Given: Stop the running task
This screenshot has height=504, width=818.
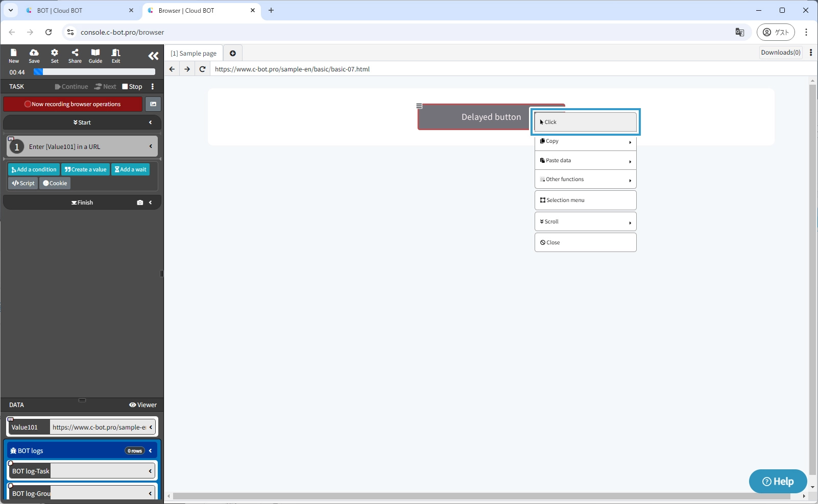Looking at the screenshot, I should pyautogui.click(x=132, y=87).
